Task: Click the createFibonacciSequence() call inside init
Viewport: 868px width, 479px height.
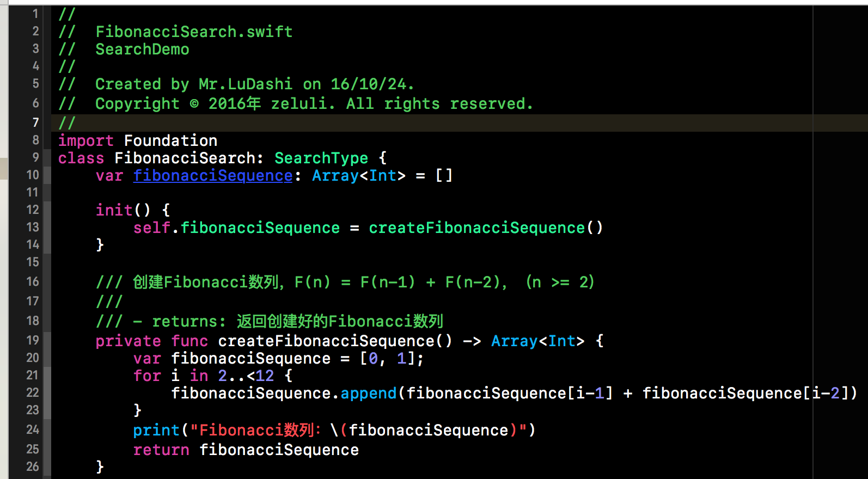Action: point(485,228)
